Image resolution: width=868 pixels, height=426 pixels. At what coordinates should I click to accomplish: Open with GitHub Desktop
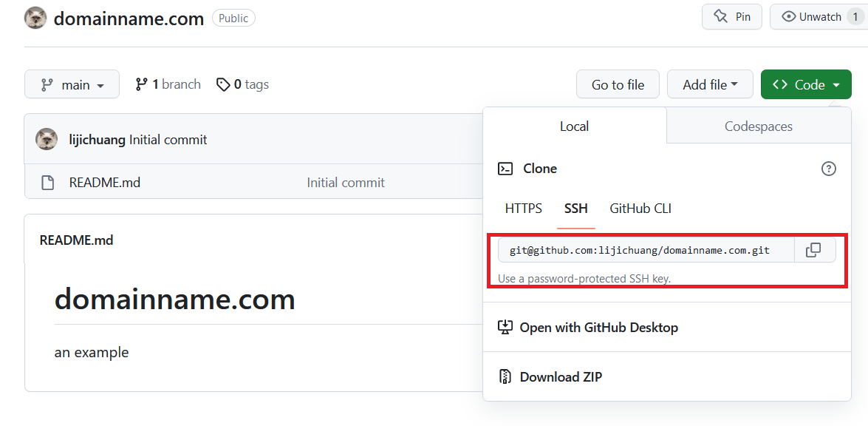(x=598, y=327)
